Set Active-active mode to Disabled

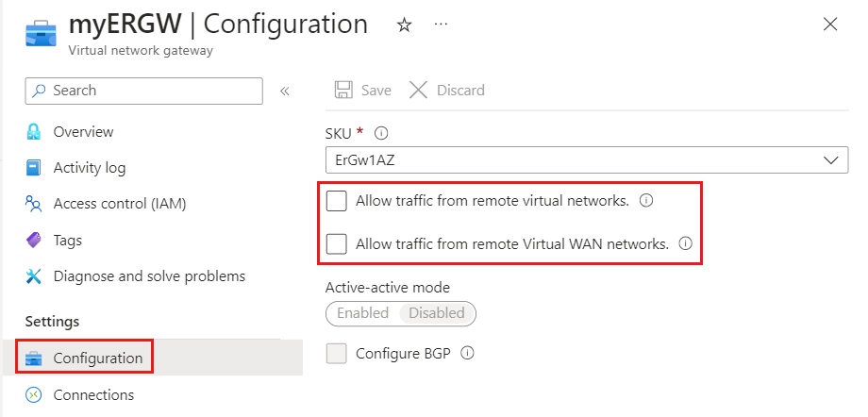[437, 313]
